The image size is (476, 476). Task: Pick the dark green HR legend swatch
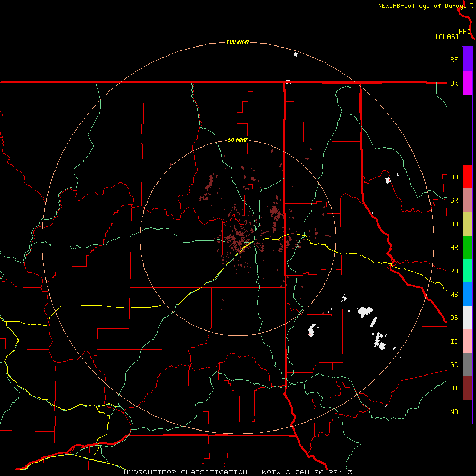pos(467,248)
